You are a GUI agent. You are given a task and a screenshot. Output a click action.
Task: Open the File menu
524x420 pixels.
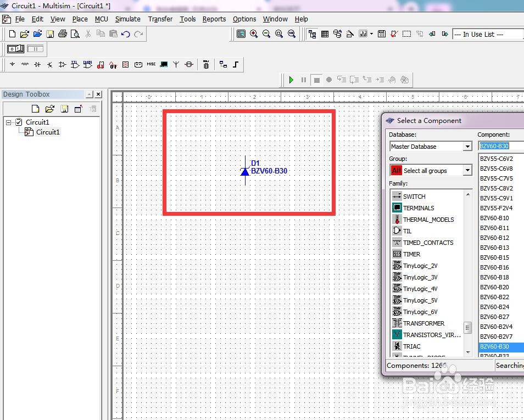click(x=20, y=19)
